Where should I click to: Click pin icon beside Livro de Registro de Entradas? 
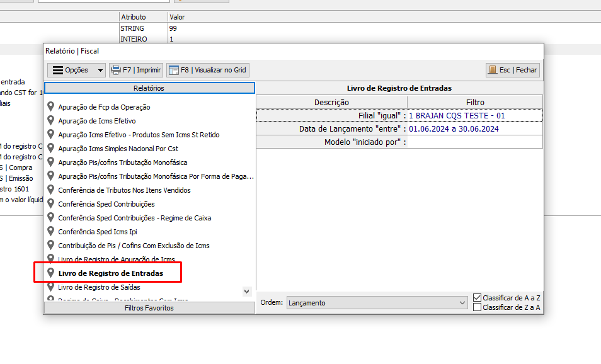(51, 273)
